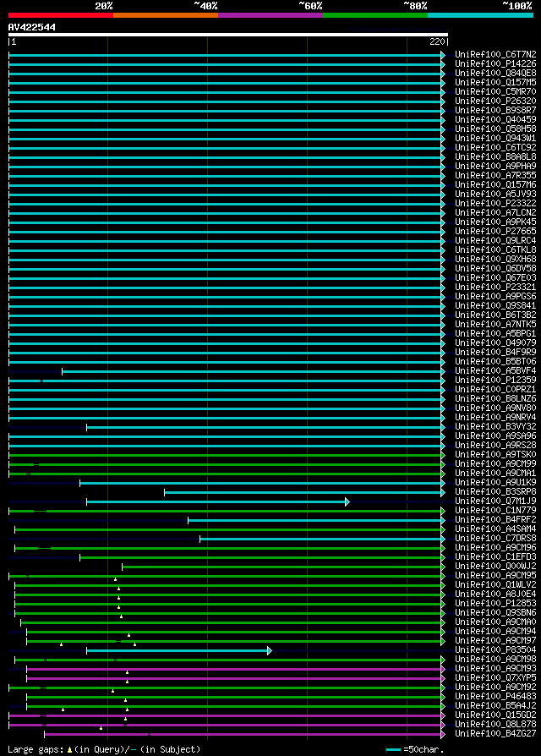Click UniRef100_C5MR70 label

(x=495, y=91)
